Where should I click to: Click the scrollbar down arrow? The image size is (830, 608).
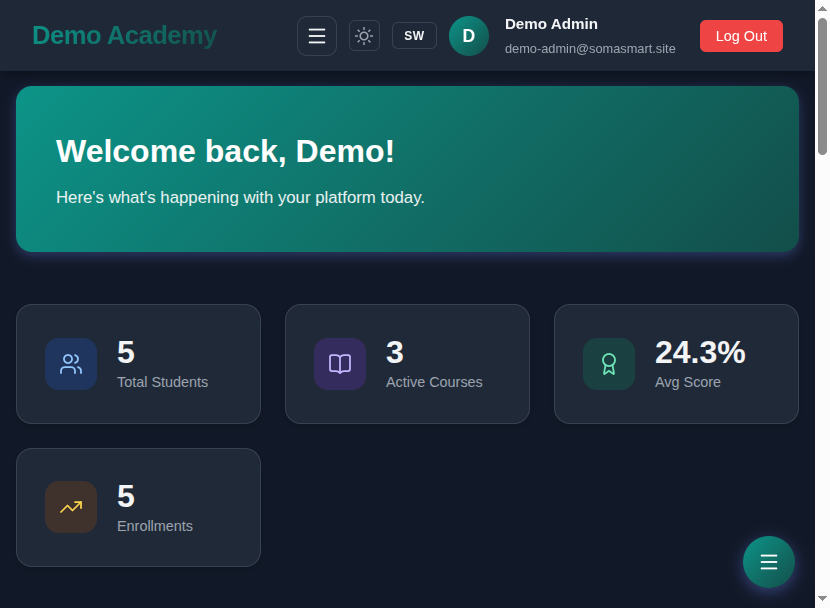tap(822, 599)
